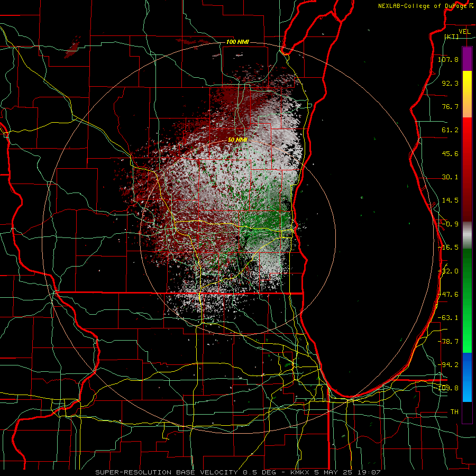Select the -47.6 legend value
This screenshot has width=476, height=476.
click(448, 295)
